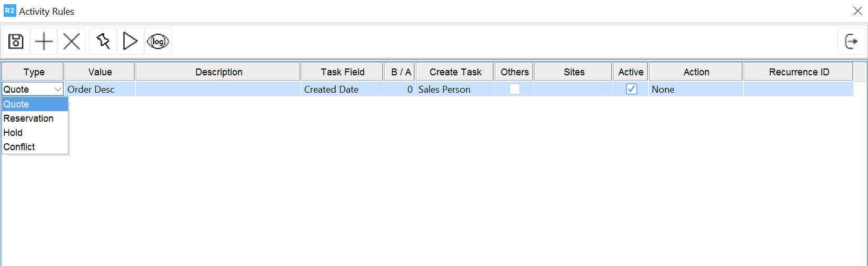Screen dimensions: 868x266
Task: Tick the Others checkbox
Action: click(515, 89)
